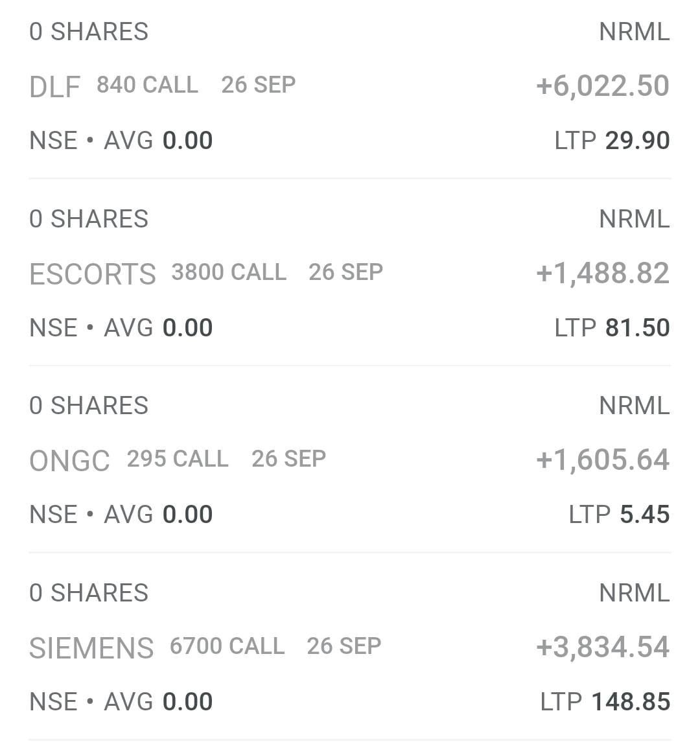Tap DLF profit value +6,022.50
Screen dimensions: 700x746
point(602,86)
